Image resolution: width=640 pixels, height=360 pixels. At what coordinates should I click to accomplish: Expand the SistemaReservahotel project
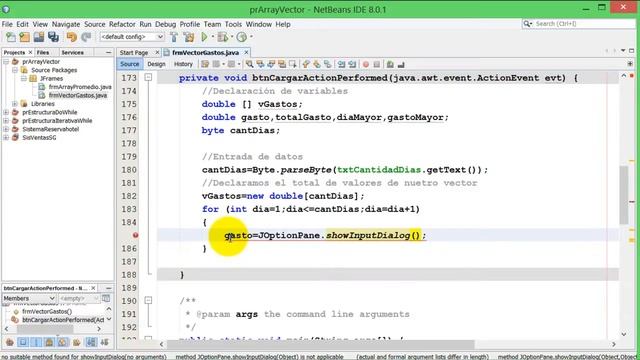(6, 129)
